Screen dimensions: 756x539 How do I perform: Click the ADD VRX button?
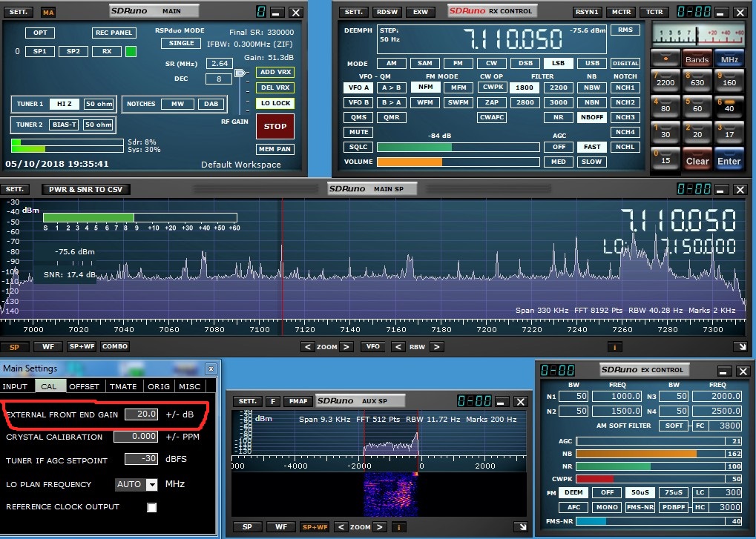(275, 72)
